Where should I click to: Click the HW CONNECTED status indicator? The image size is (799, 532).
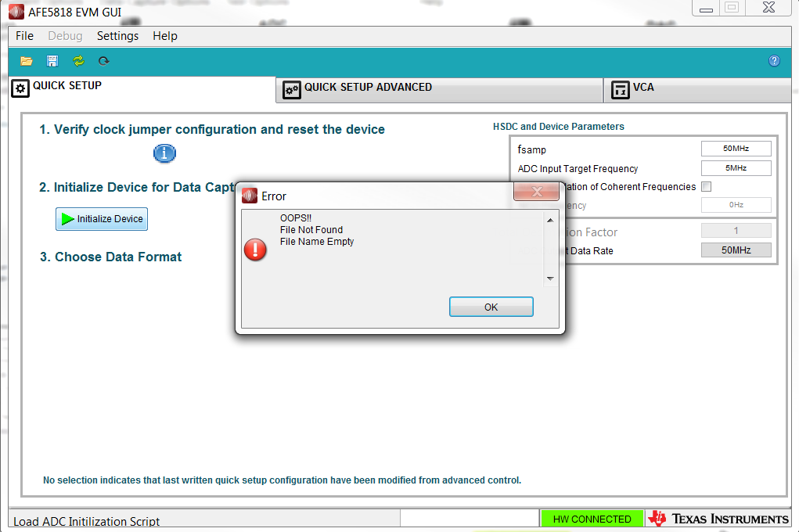592,519
